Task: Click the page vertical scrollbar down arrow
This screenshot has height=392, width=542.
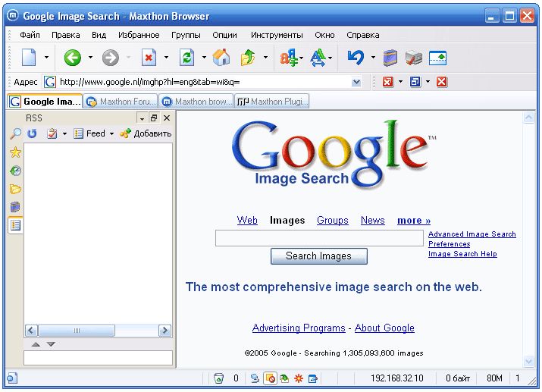Action: pyautogui.click(x=528, y=362)
